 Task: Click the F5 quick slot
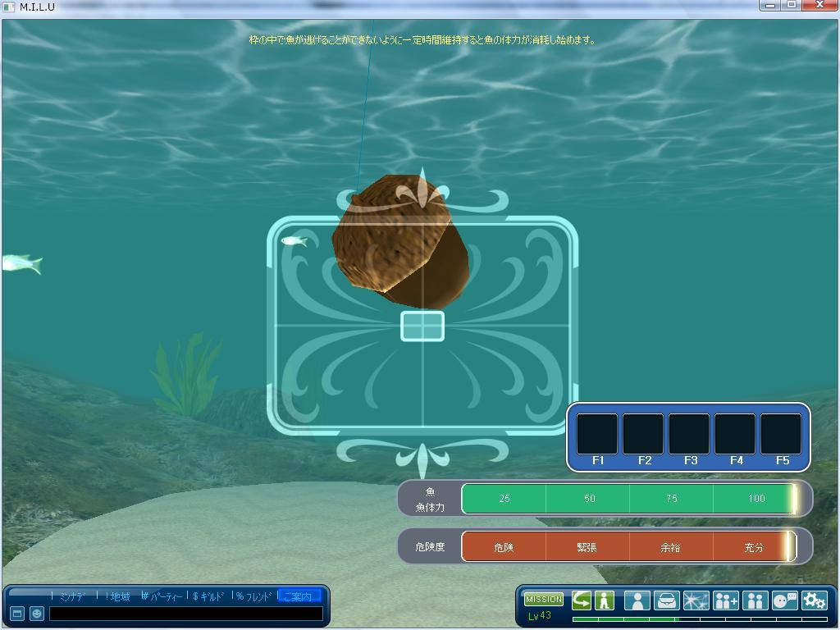pyautogui.click(x=781, y=434)
